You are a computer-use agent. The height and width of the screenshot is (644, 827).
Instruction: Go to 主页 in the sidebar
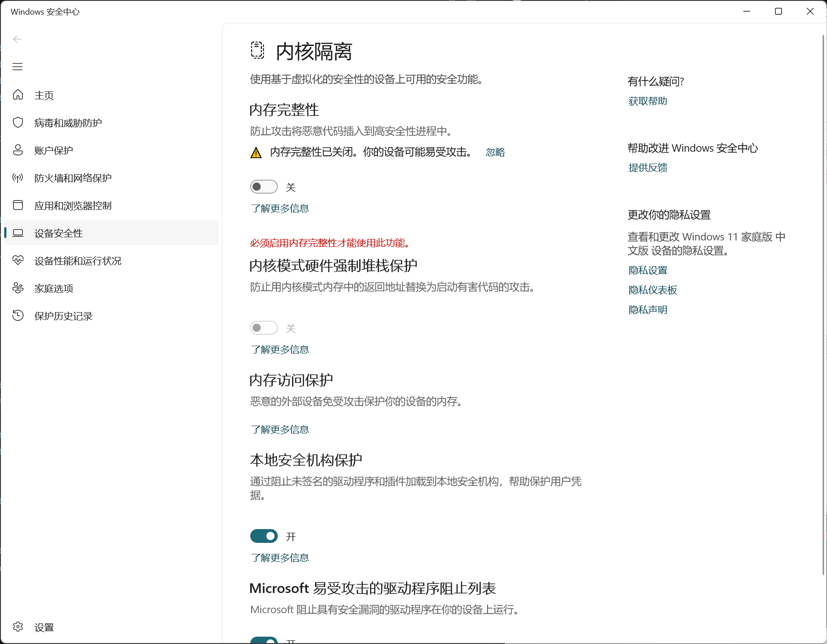[x=111, y=95]
